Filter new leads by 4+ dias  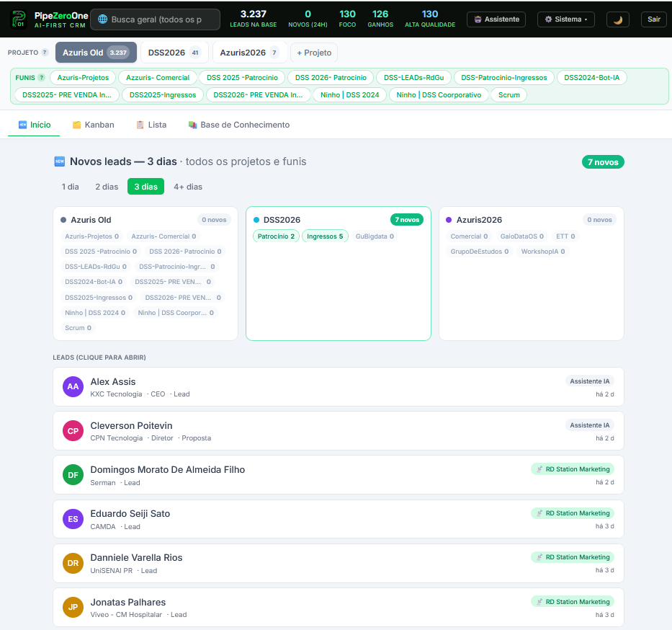pyautogui.click(x=188, y=187)
